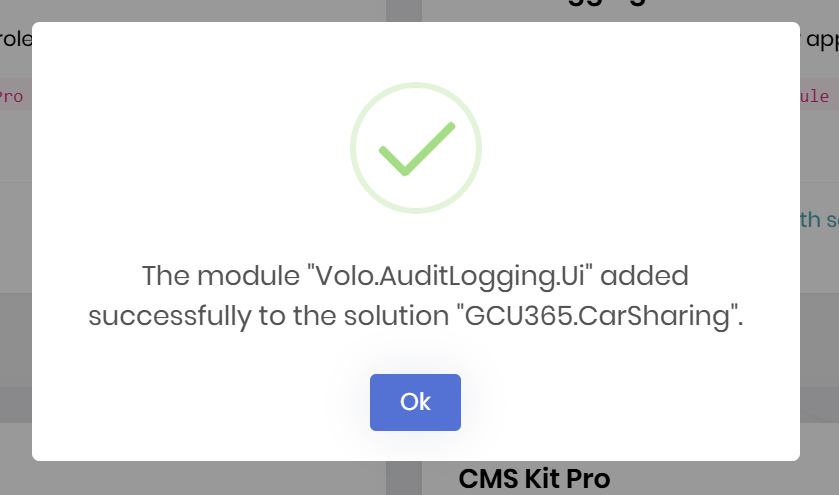Viewport: 839px width, 495px height.
Task: Click the dimmed backdrop left of the dialog
Action: [15, 250]
